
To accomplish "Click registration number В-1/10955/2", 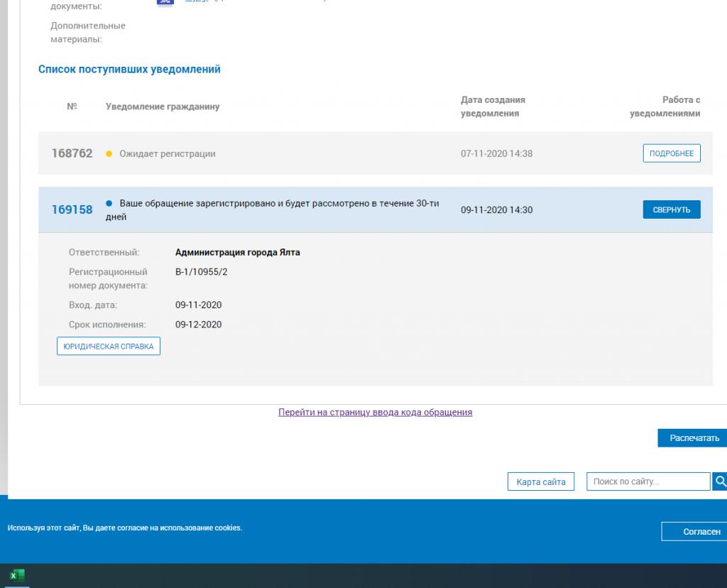I will [x=201, y=271].
